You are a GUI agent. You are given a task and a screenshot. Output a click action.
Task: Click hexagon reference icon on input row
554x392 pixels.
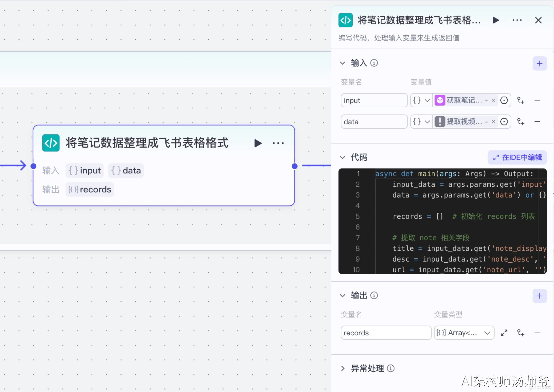[x=504, y=100]
